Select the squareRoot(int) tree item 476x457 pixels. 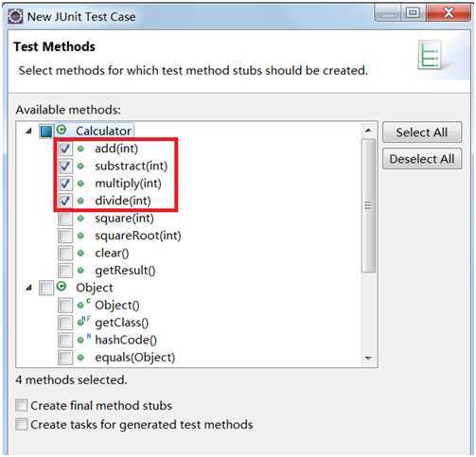138,236
